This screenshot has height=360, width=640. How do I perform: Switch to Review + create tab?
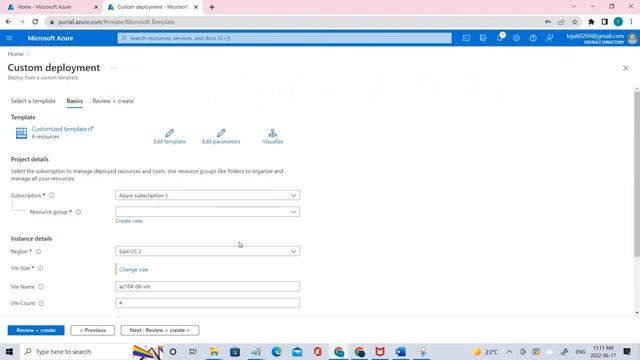coord(113,101)
